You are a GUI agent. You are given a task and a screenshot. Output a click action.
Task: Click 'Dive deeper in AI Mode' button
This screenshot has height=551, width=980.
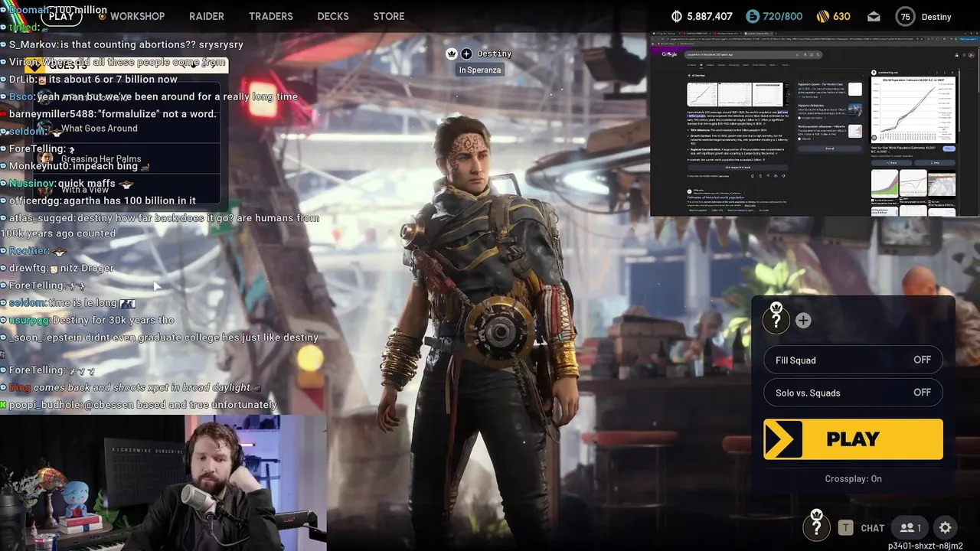tap(738, 167)
